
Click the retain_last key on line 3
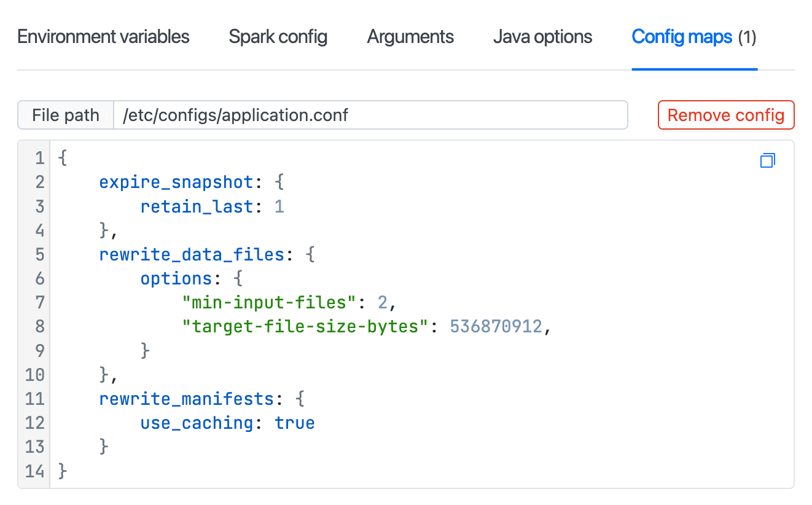pyautogui.click(x=197, y=206)
